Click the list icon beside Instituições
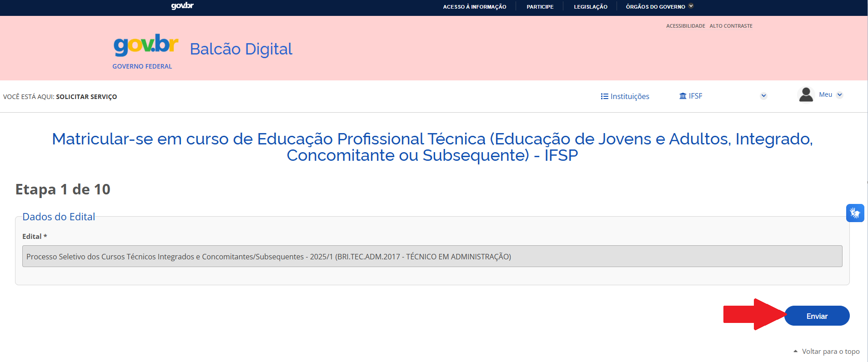This screenshot has height=362, width=868. [x=604, y=96]
